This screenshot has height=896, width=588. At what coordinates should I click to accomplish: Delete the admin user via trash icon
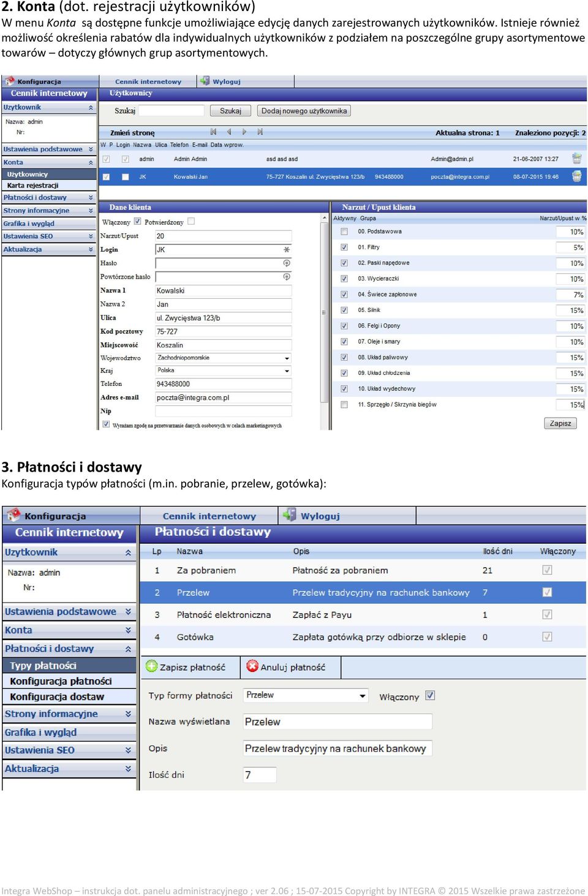(576, 159)
